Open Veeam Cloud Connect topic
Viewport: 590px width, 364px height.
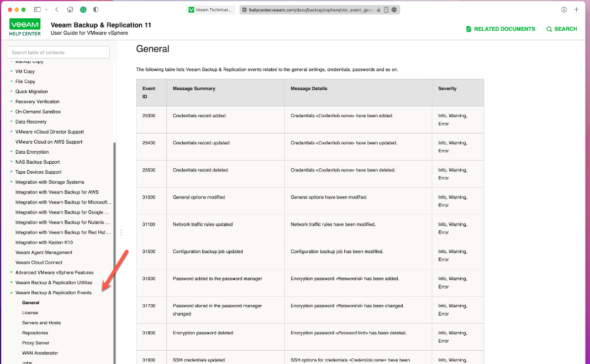pos(38,263)
